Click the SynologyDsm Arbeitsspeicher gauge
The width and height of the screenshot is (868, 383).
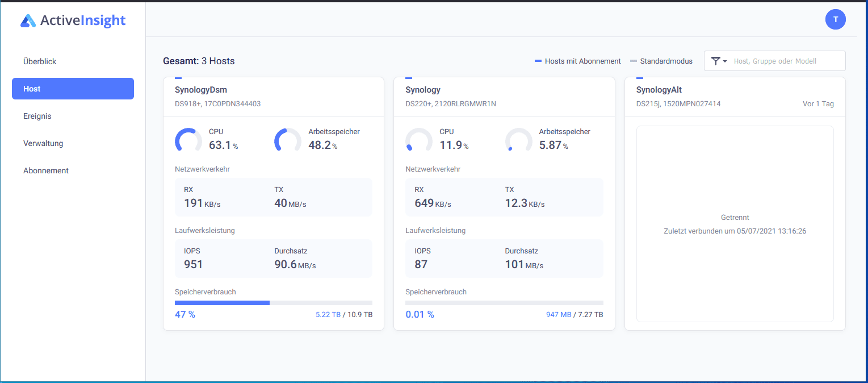tap(288, 141)
